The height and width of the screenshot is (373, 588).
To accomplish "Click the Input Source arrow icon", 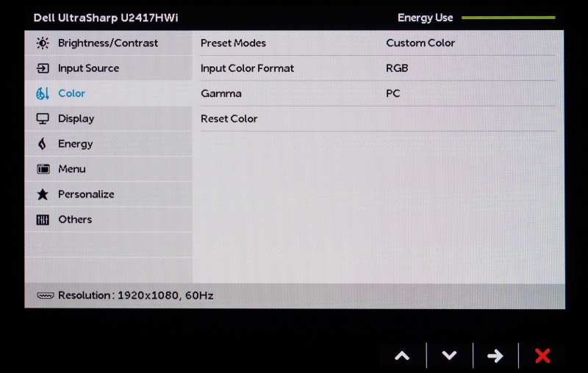I will point(43,68).
